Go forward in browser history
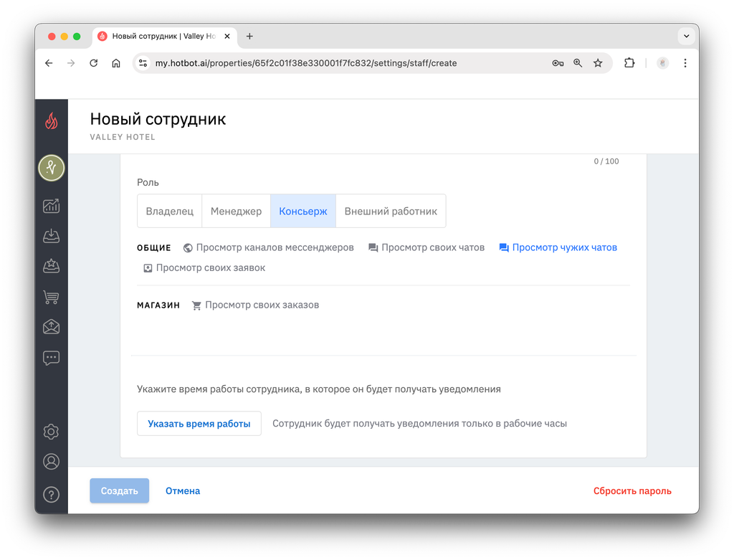The image size is (734, 560). (71, 63)
